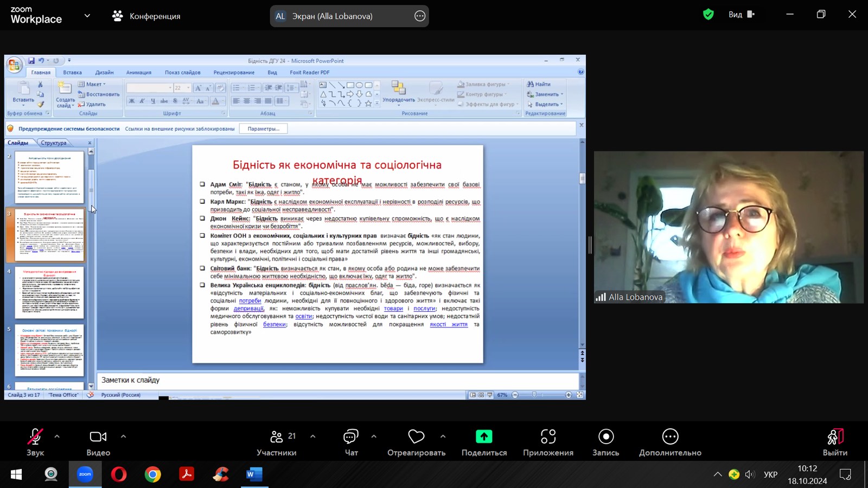The height and width of the screenshot is (488, 868).
Task: Select slide 4 thumbnail in slides pane
Action: (x=49, y=293)
